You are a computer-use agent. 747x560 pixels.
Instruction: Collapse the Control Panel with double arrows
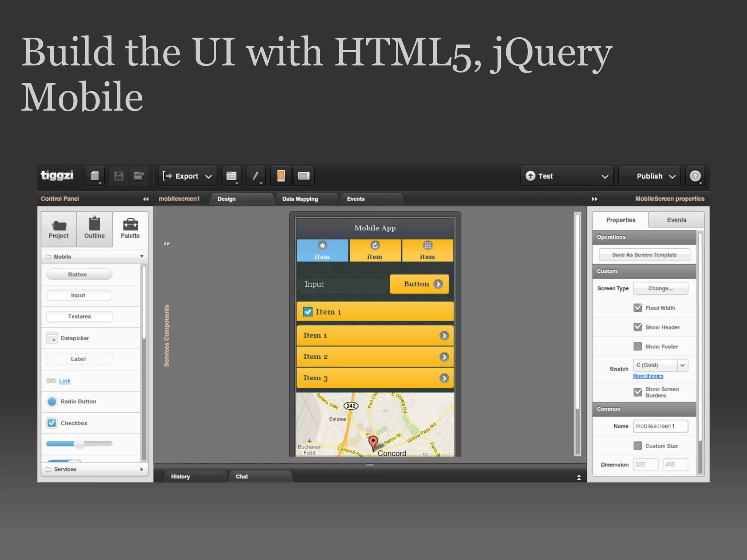pos(146,199)
